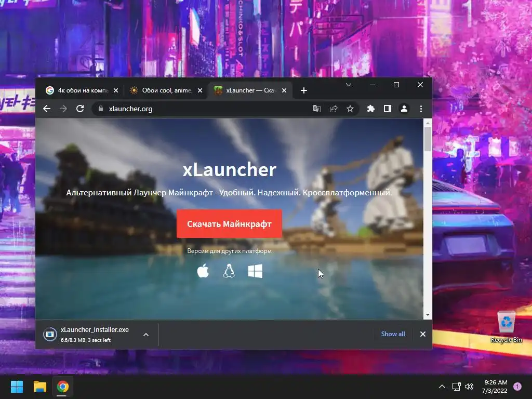Click the '6.6/8.3 MB, 3 secs left' status
The width and height of the screenshot is (532, 399).
point(86,340)
